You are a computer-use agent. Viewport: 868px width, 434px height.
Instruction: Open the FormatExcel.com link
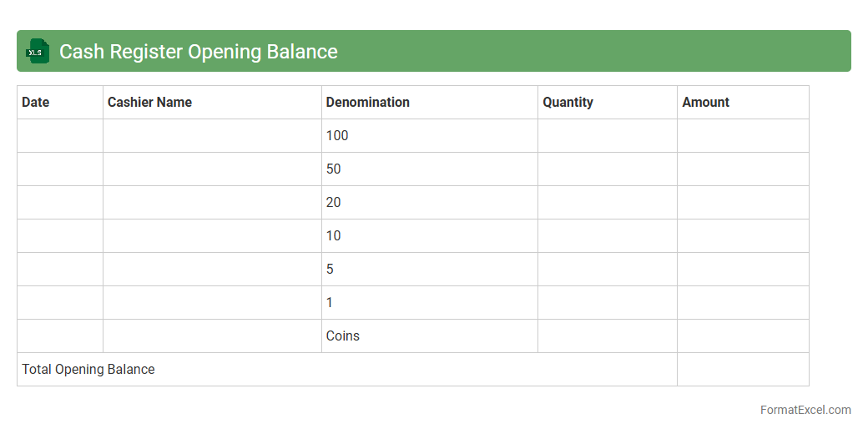(805, 410)
